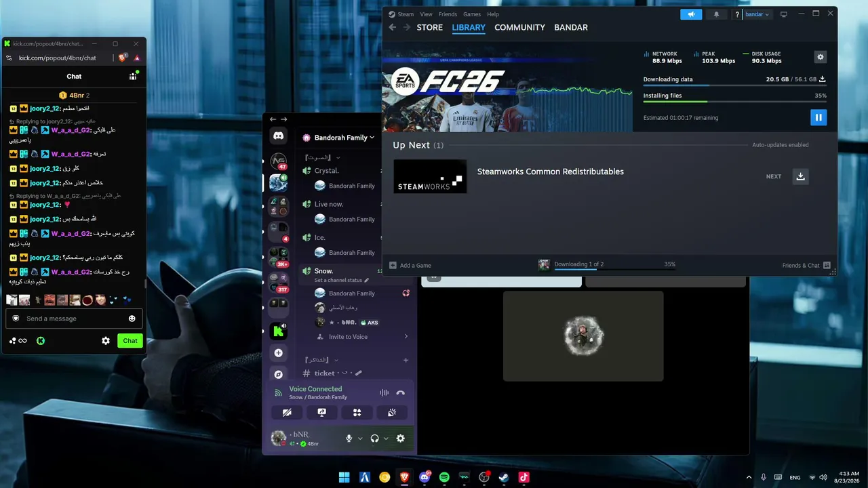The image size is (868, 488).
Task: Click the Steam announcements megaphone button
Action: tap(691, 14)
